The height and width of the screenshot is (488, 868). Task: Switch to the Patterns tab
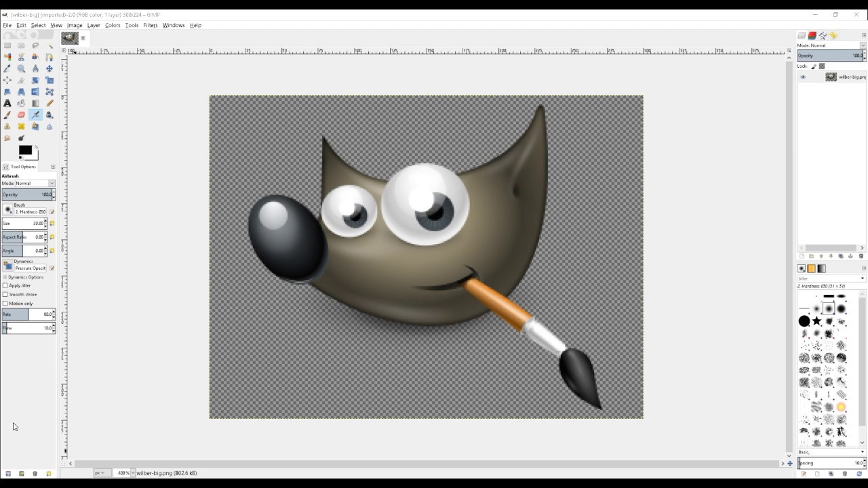(x=811, y=268)
